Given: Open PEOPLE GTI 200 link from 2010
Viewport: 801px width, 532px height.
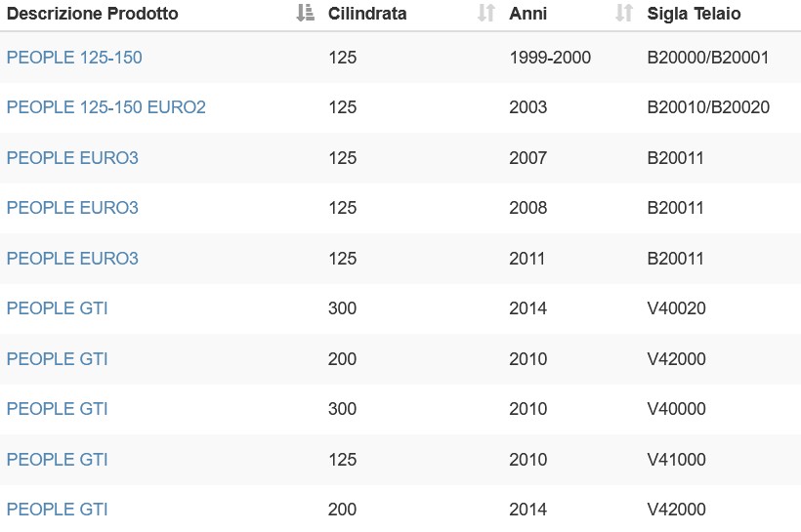Looking at the screenshot, I should tap(58, 359).
